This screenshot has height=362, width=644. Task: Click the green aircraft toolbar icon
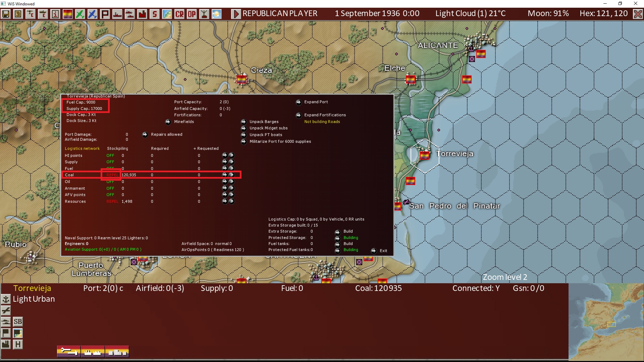click(80, 14)
